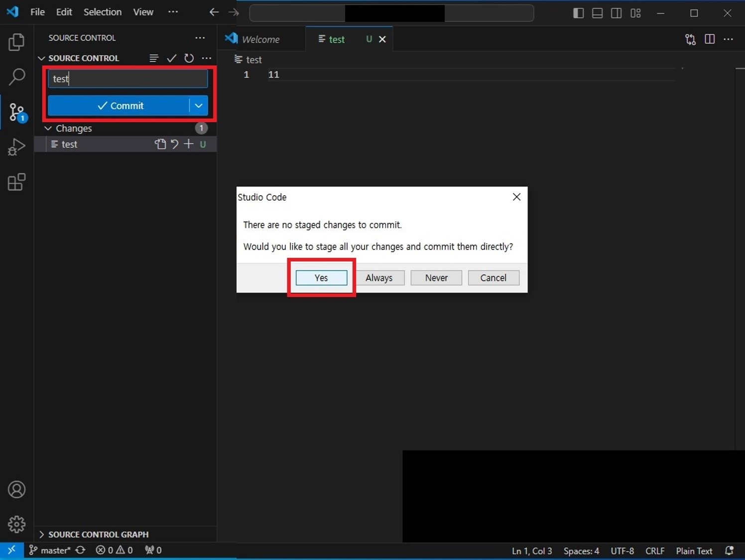The height and width of the screenshot is (560, 745).
Task: Open the File menu
Action: click(x=37, y=12)
